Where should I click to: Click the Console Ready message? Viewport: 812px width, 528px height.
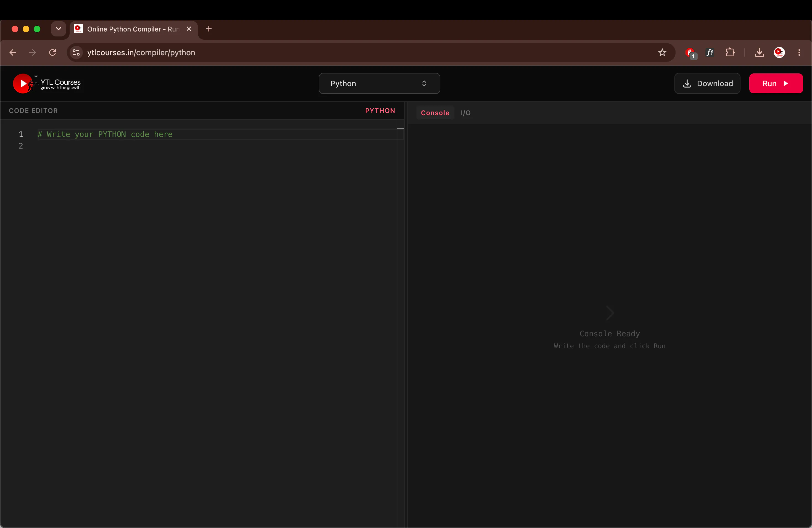(609, 334)
